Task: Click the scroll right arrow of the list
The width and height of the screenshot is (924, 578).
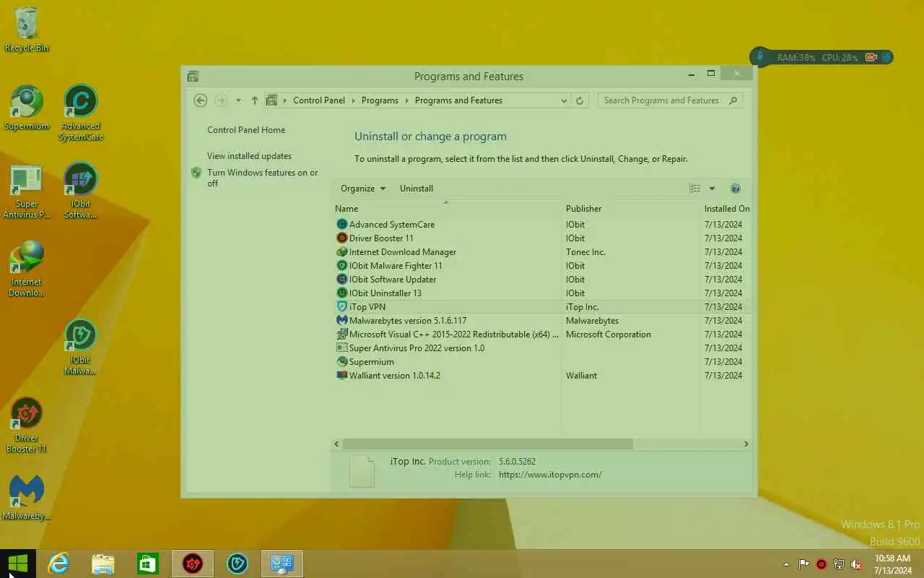Action: point(746,444)
